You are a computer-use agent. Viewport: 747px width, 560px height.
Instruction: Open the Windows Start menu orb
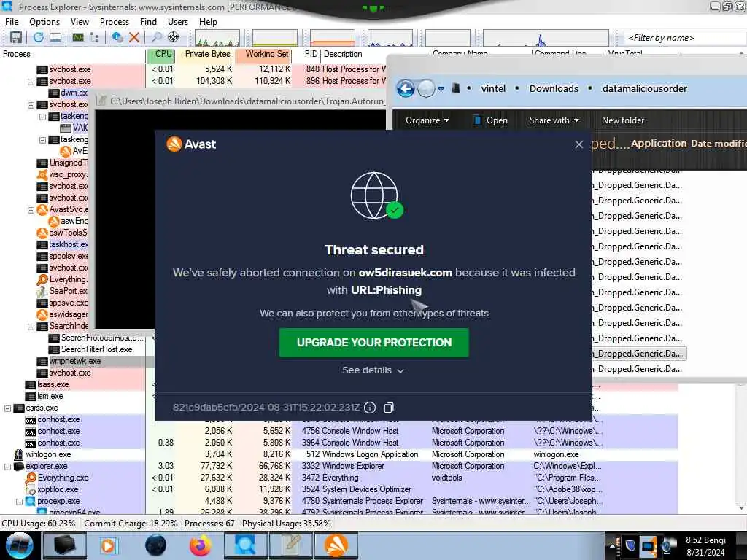19,545
